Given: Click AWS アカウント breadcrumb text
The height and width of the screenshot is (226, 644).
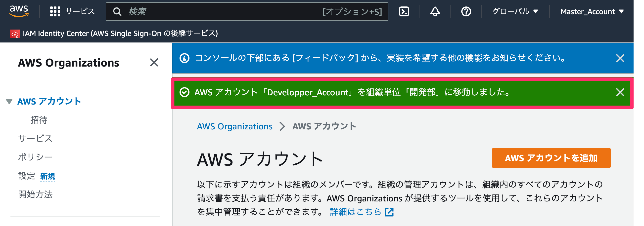Looking at the screenshot, I should click(324, 126).
